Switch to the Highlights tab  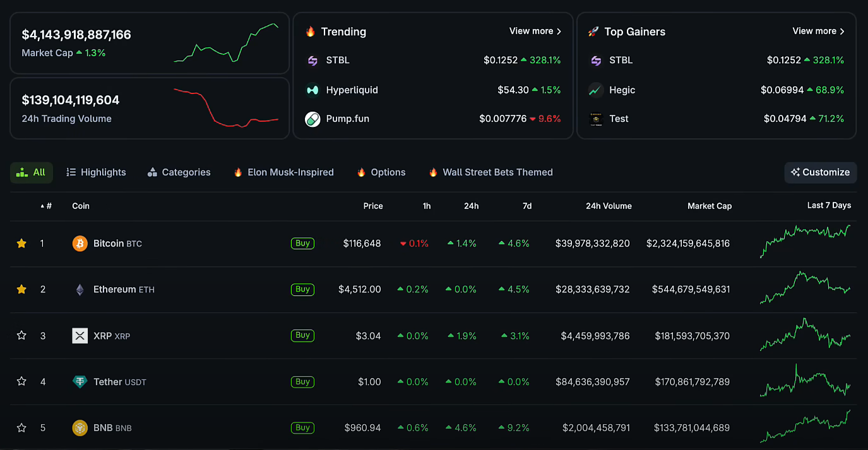(x=96, y=172)
